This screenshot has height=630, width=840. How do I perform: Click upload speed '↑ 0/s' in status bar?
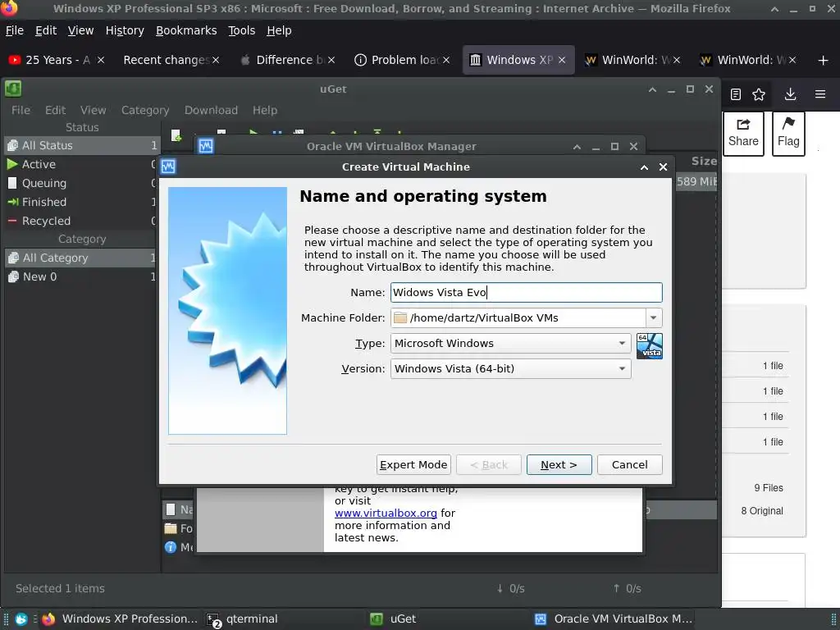(x=627, y=588)
